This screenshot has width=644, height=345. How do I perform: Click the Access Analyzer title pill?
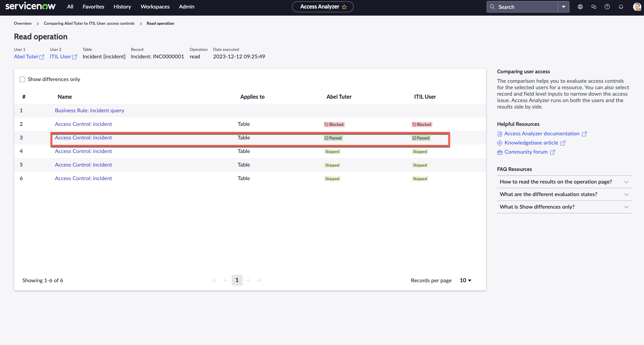323,7
